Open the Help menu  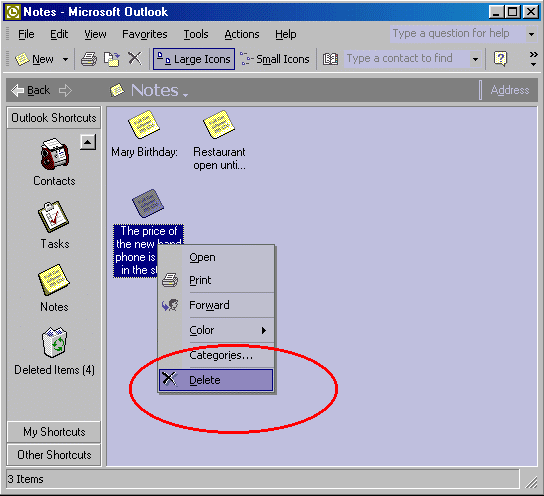tap(286, 34)
